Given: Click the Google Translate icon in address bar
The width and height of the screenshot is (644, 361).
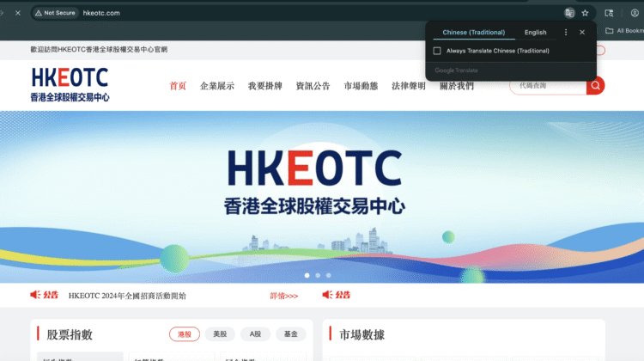Looking at the screenshot, I should tap(569, 13).
